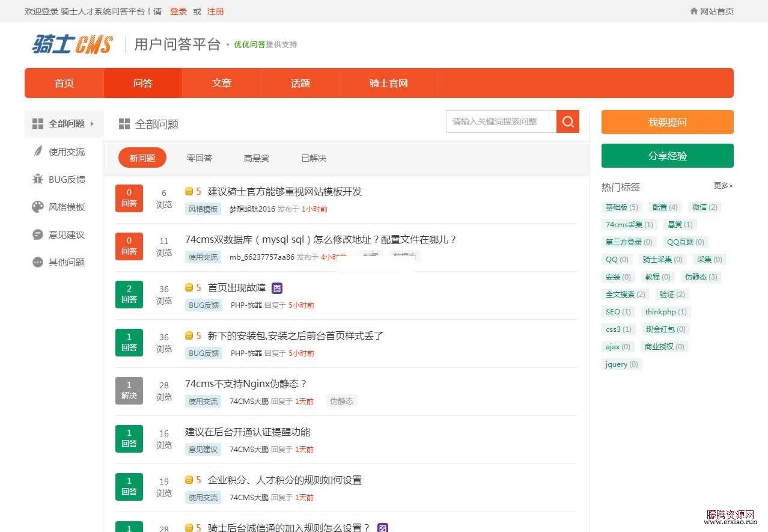Screen dimensions: 768x532
Task: Click the 基础版 (5) hot tag
Action: [x=621, y=207]
